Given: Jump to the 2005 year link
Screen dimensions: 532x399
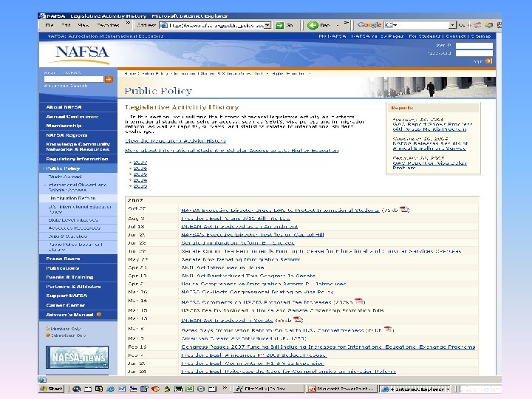Looking at the screenshot, I should [140, 174].
